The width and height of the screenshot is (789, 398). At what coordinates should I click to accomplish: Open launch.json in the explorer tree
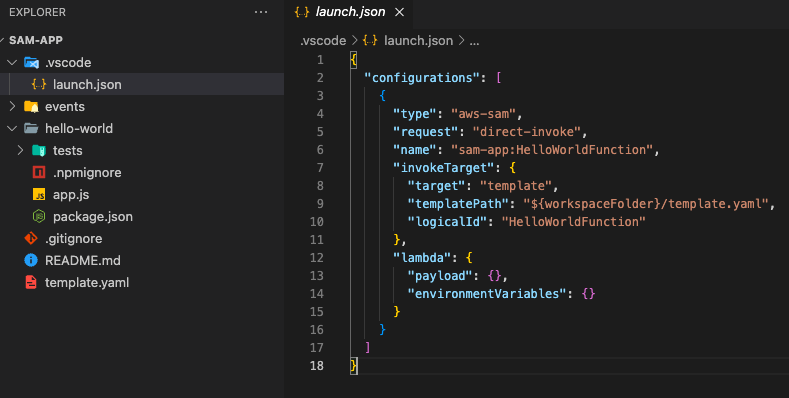click(87, 85)
